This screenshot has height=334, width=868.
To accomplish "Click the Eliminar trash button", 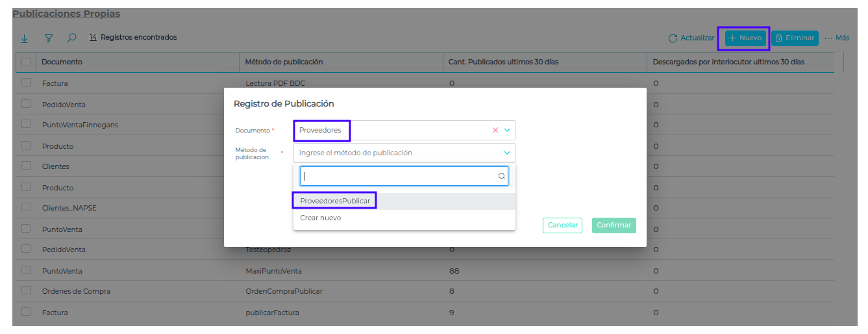I will click(x=795, y=38).
